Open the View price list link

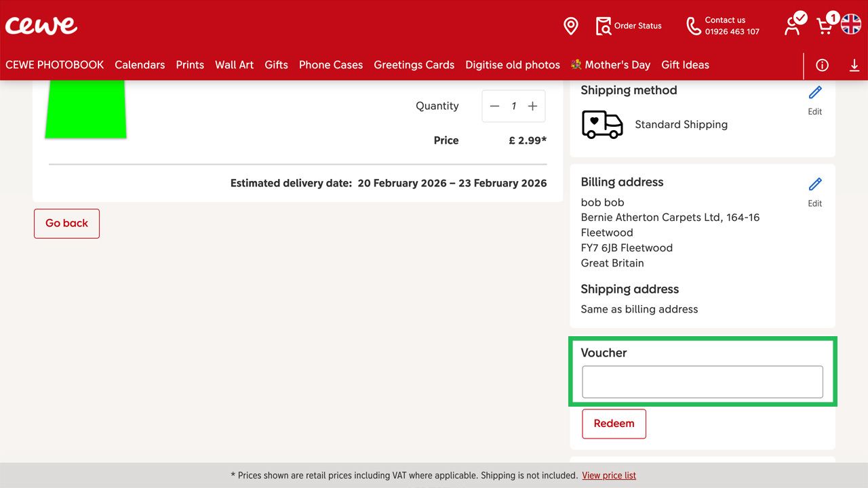pyautogui.click(x=608, y=475)
